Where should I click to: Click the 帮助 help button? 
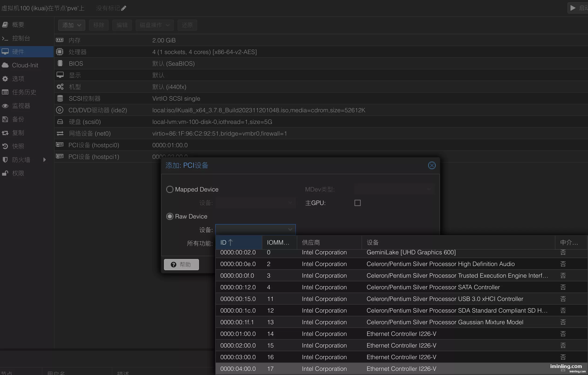[x=181, y=265]
